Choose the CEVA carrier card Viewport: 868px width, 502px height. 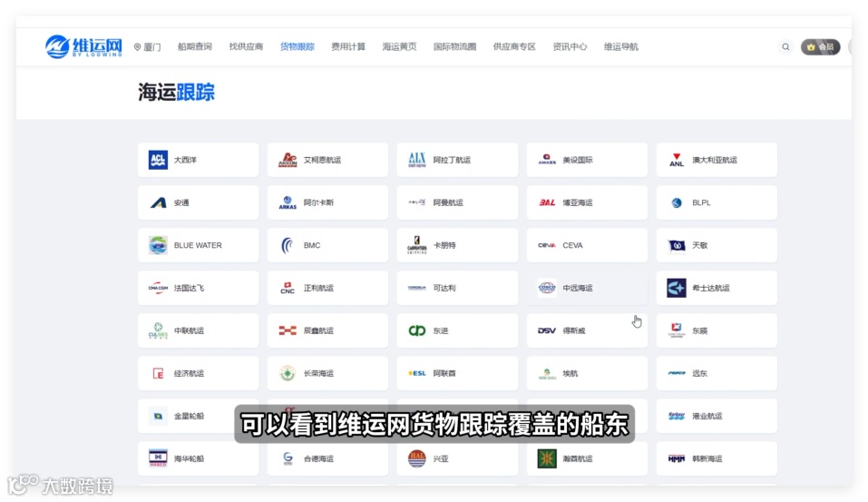(587, 245)
